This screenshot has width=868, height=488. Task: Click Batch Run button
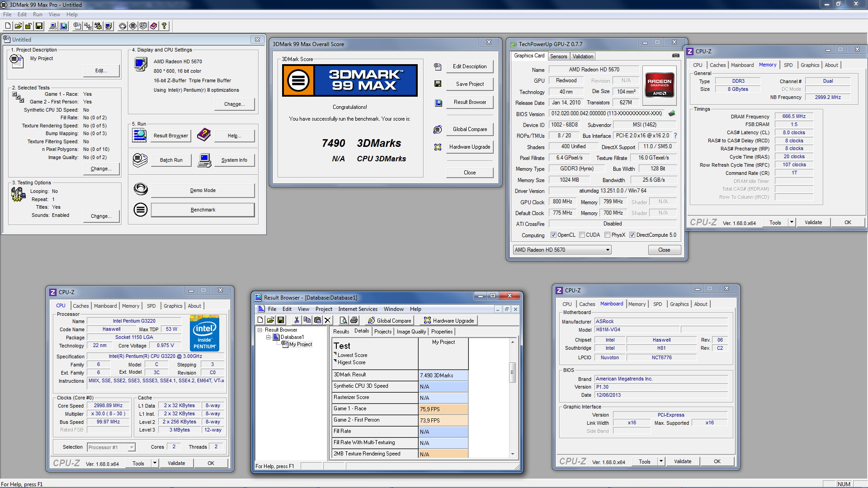(x=171, y=160)
